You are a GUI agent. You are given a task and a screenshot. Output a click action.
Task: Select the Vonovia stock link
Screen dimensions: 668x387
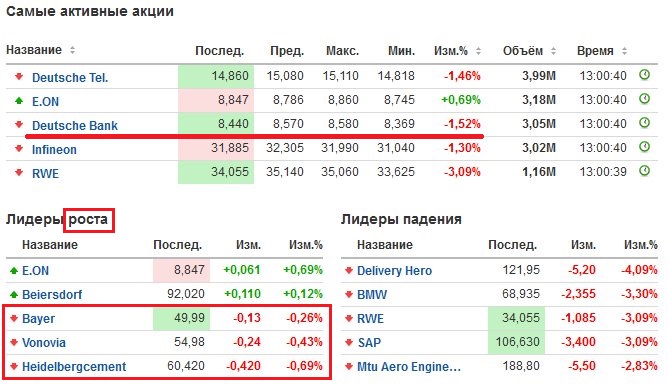[44, 343]
